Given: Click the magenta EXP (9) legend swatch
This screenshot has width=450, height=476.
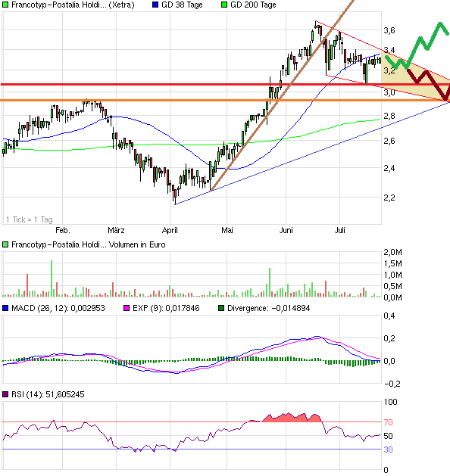Looking at the screenshot, I should pyautogui.click(x=127, y=309).
